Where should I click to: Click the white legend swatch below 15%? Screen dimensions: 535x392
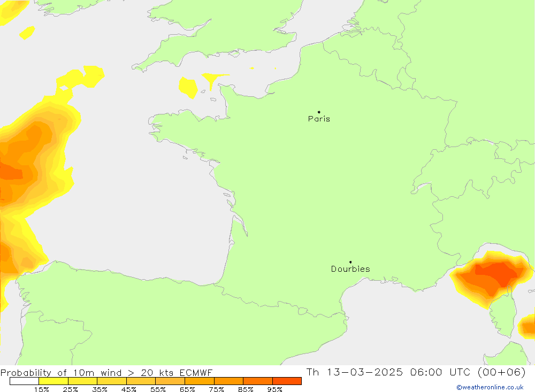(24, 381)
